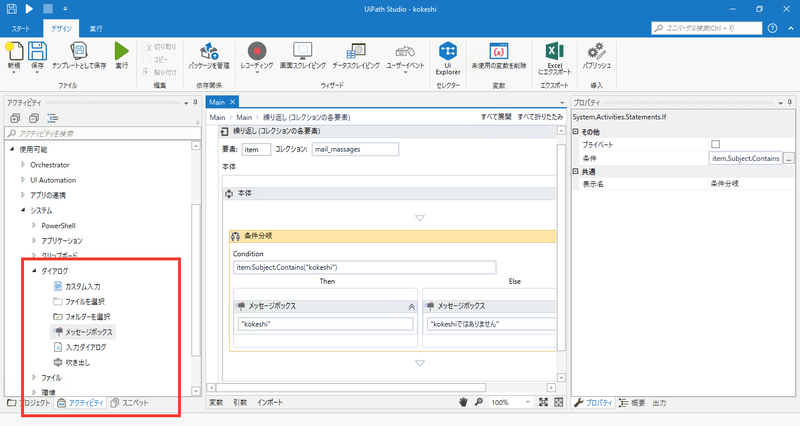The width and height of the screenshot is (800, 426).
Task: Open ユーザーイベント user events menu
Action: coord(405,57)
